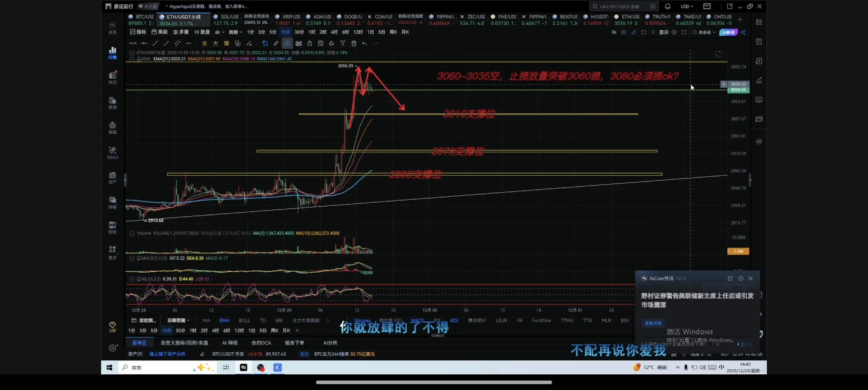
Task: Switch to the BTC/USDT ticker tab
Action: tap(141, 20)
